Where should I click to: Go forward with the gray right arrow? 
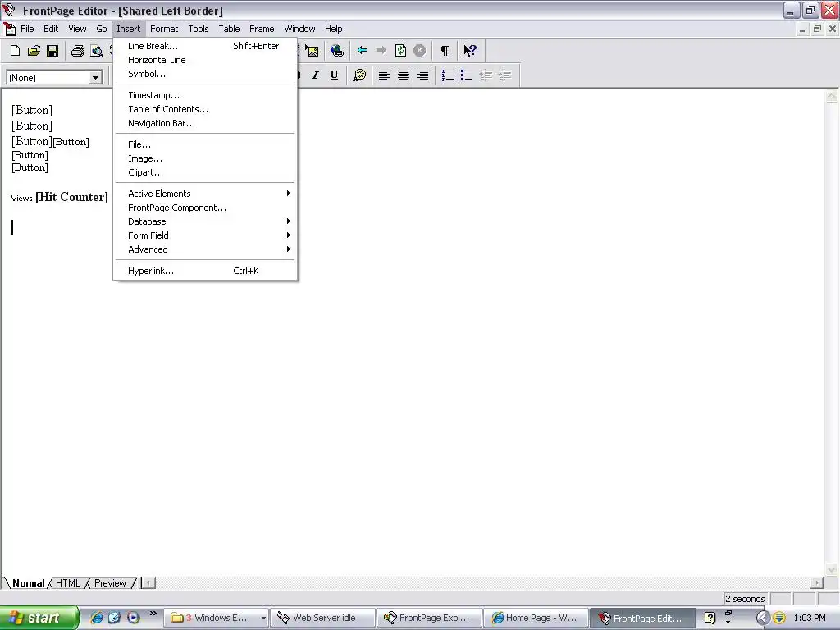pos(381,50)
